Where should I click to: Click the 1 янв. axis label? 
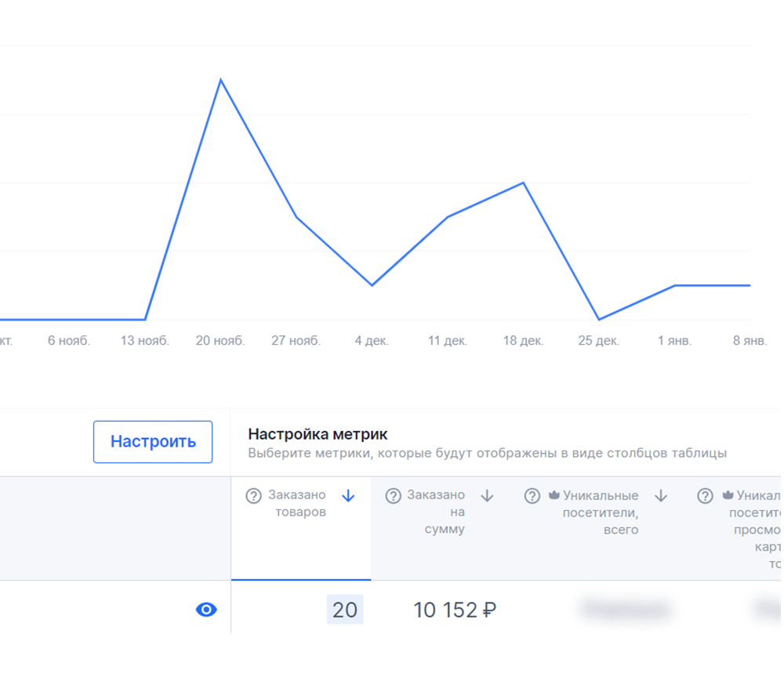click(674, 341)
